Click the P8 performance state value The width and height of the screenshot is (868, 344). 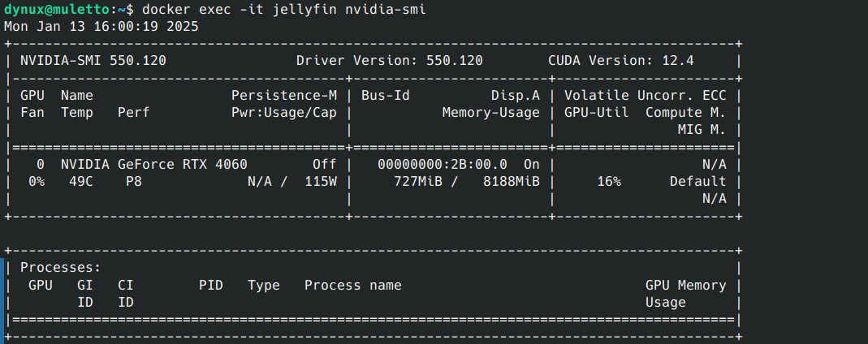tap(133, 181)
